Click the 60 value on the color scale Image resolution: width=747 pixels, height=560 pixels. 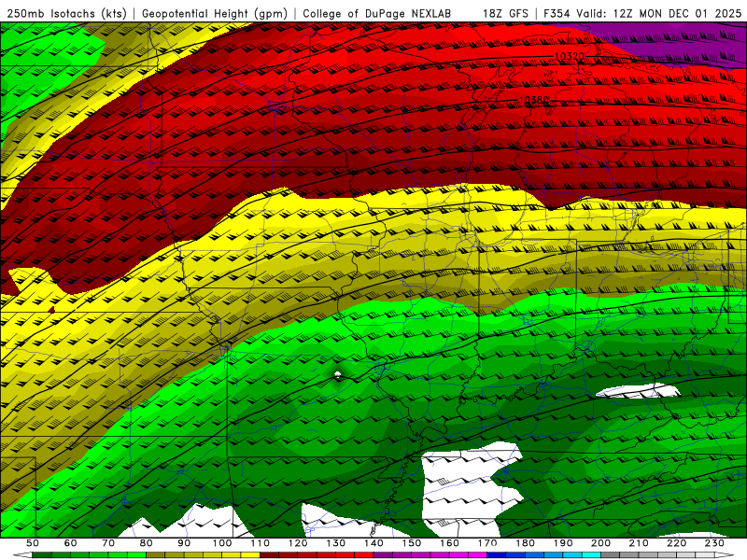70,543
